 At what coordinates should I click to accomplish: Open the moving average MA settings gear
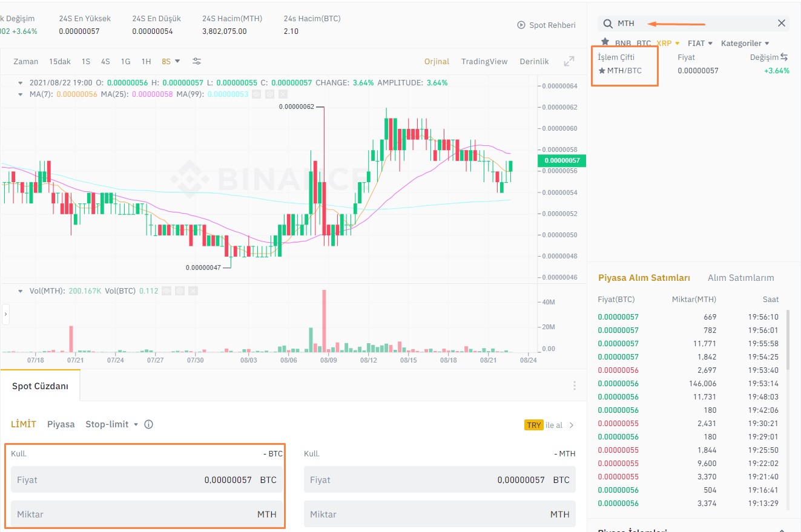(x=270, y=94)
